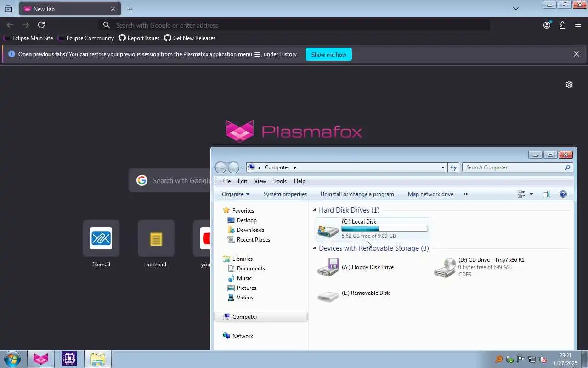This screenshot has width=588, height=368.
Task: Click System properties in the toolbar
Action: (285, 194)
